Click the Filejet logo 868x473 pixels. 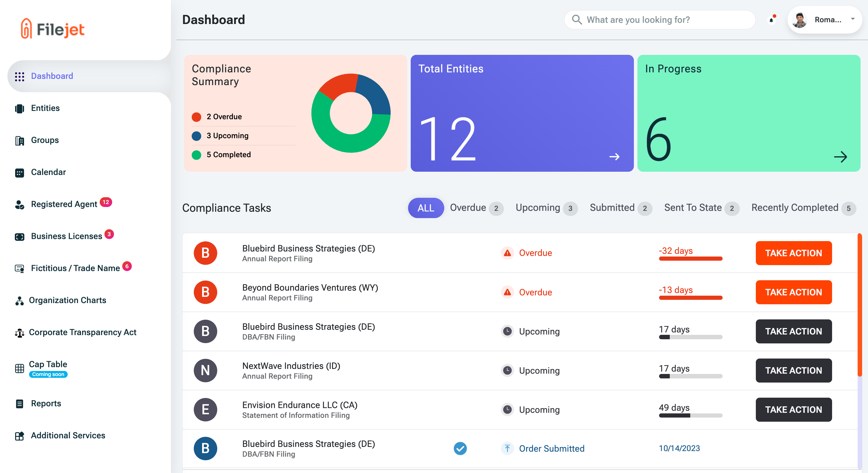point(53,28)
